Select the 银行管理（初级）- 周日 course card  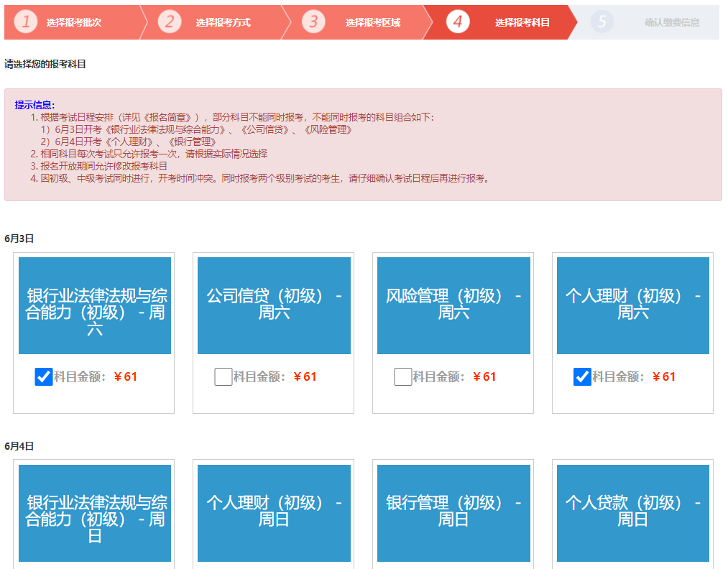(453, 512)
